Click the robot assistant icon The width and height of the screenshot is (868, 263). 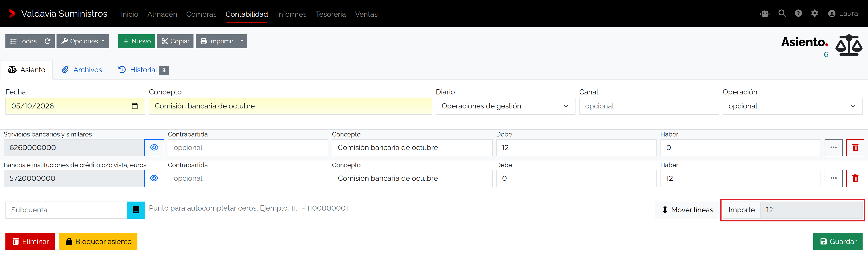coord(765,14)
